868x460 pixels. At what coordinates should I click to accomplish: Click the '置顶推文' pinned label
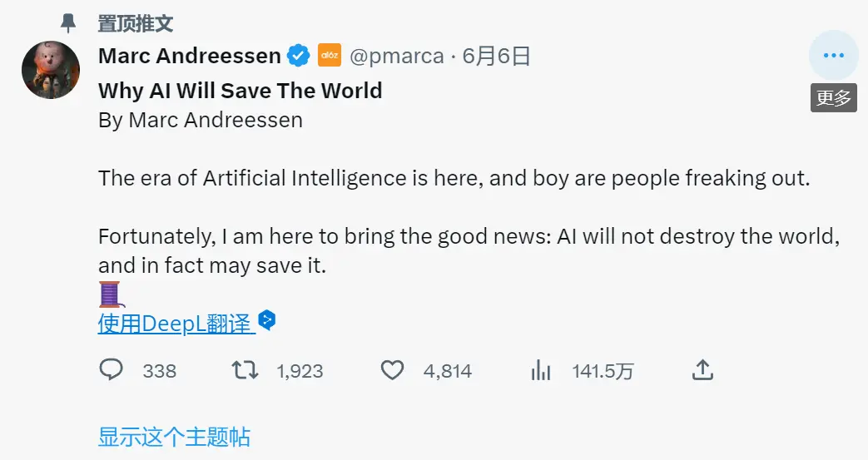click(x=136, y=23)
